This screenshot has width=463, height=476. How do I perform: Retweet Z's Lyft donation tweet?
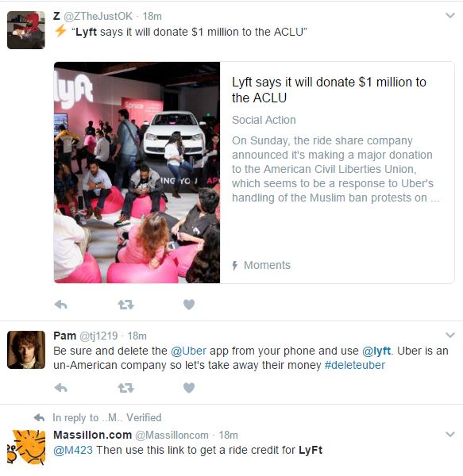[x=125, y=304]
